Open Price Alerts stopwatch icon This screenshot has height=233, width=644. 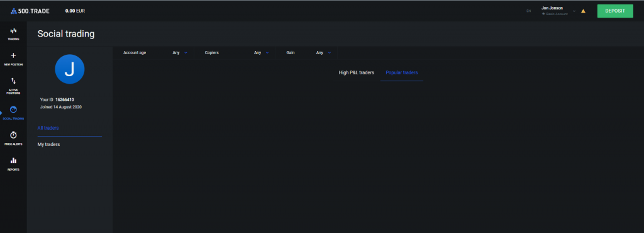pyautogui.click(x=13, y=135)
